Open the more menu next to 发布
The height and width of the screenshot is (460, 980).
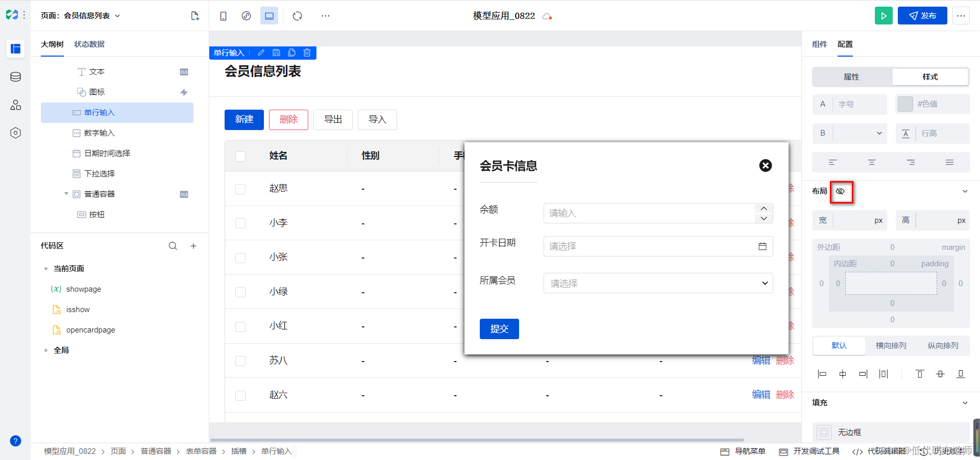click(961, 16)
